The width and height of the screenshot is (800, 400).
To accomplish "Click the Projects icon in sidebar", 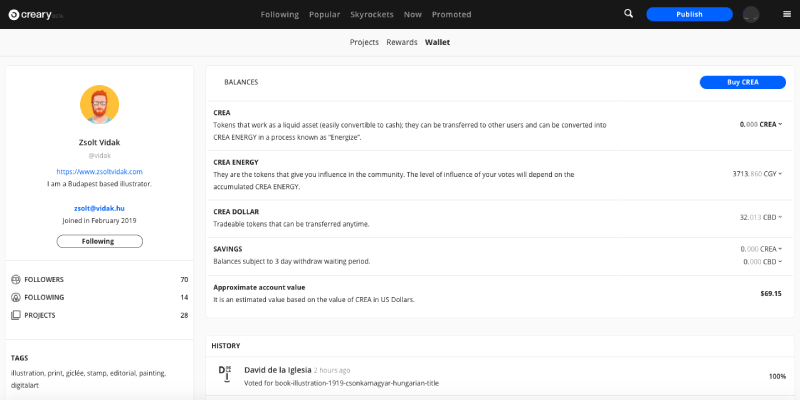I will pyautogui.click(x=15, y=315).
